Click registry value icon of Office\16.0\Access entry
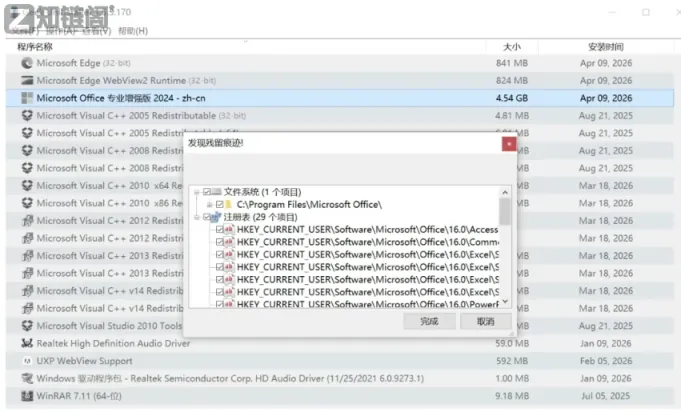The width and height of the screenshot is (681, 412). (x=229, y=230)
